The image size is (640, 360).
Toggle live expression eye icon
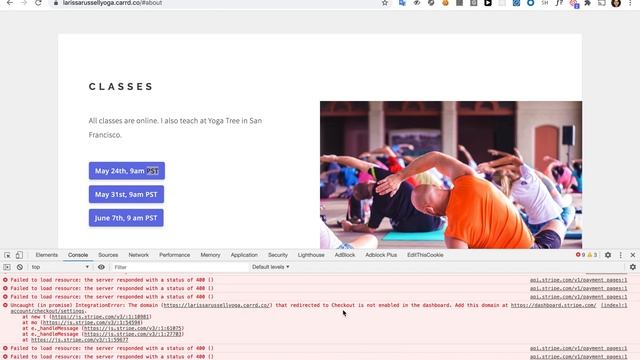pos(101,267)
